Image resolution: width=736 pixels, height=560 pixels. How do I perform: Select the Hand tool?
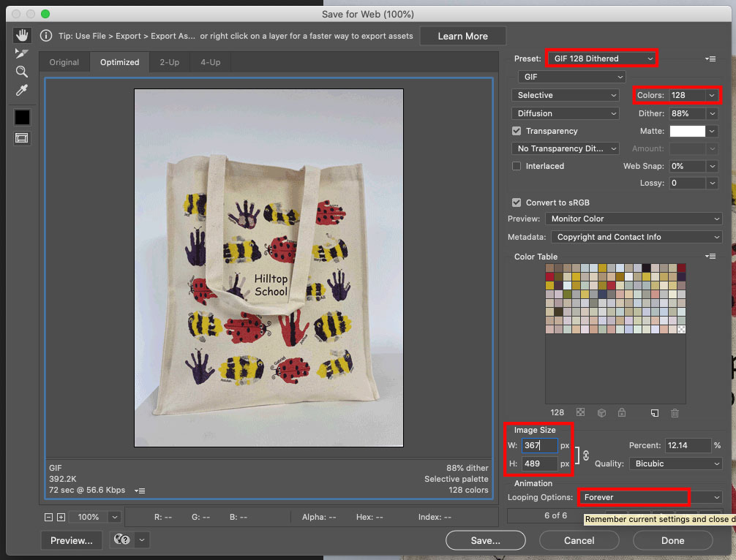click(x=22, y=34)
